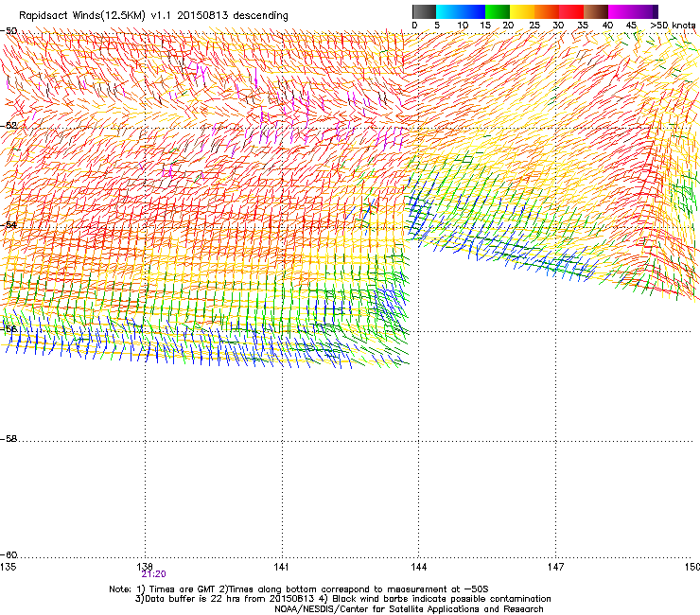Click the 147 longitude label
Image resolution: width=700 pixels, height=615 pixels.
click(556, 567)
